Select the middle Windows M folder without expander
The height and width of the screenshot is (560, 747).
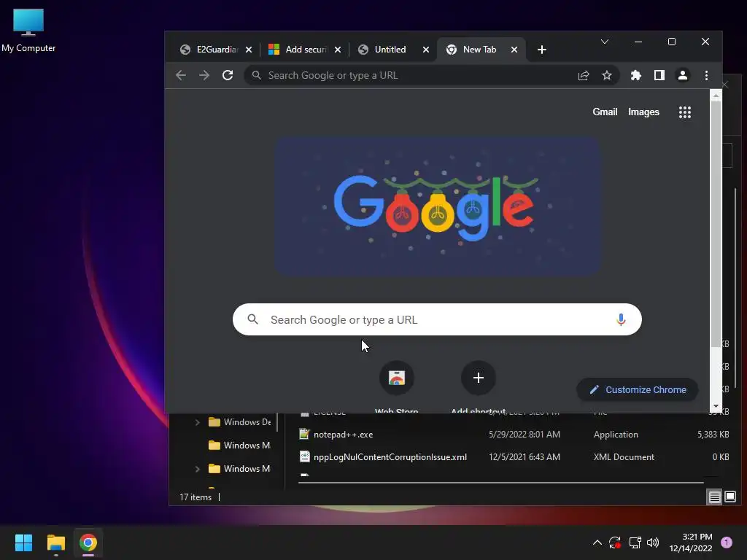click(239, 446)
